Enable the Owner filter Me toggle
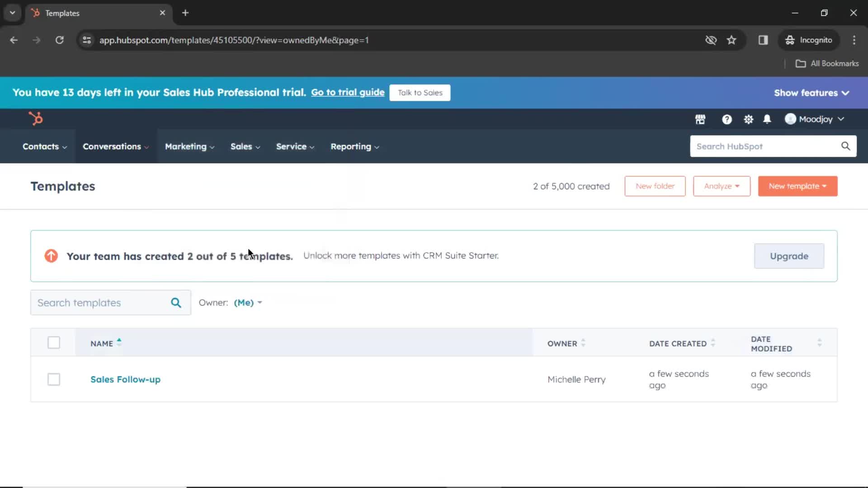The image size is (868, 488). coord(247,302)
